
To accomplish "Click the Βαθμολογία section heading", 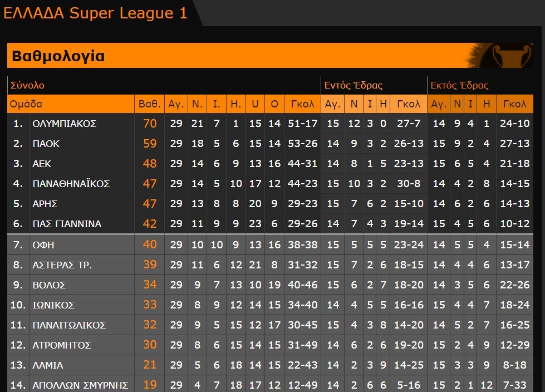I will tap(58, 56).
